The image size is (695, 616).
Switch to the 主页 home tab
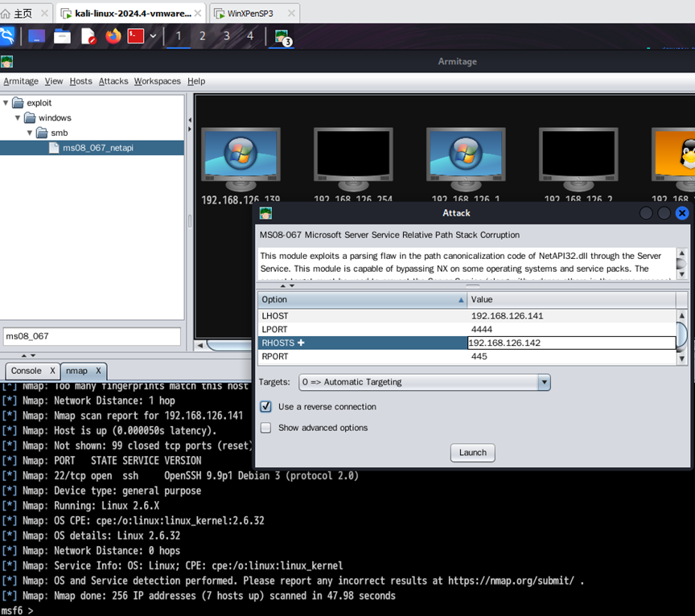click(23, 14)
